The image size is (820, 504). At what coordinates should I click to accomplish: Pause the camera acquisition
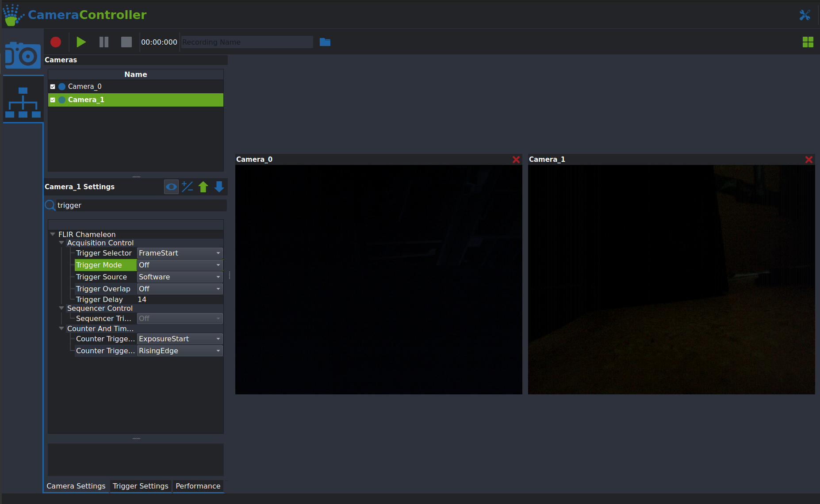point(103,42)
